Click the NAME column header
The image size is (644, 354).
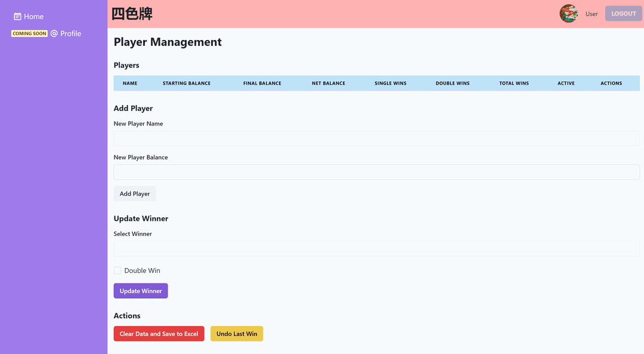coord(130,83)
